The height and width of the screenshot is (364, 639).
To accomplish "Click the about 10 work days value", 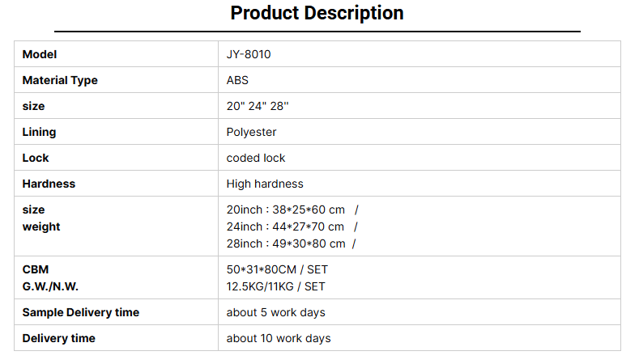I will pos(279,338).
